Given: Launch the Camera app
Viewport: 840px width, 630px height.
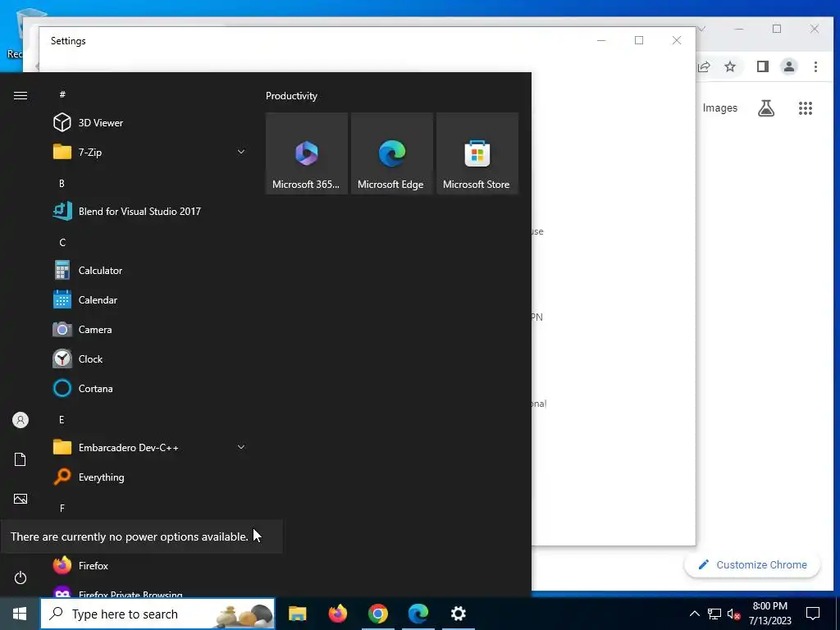Looking at the screenshot, I should 150,330.
